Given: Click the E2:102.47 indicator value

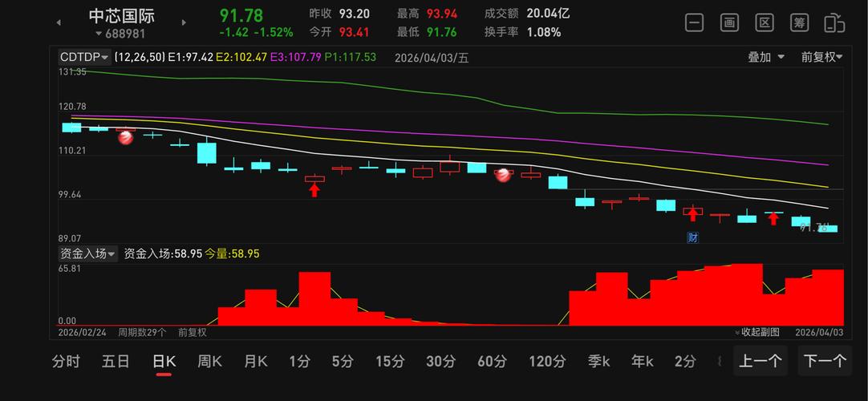Looking at the screenshot, I should (242, 57).
